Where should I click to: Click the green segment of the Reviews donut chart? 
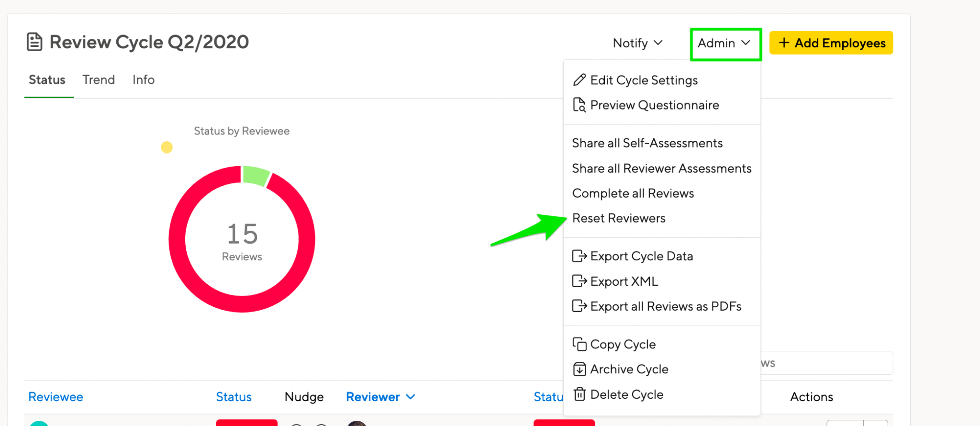pos(254,176)
